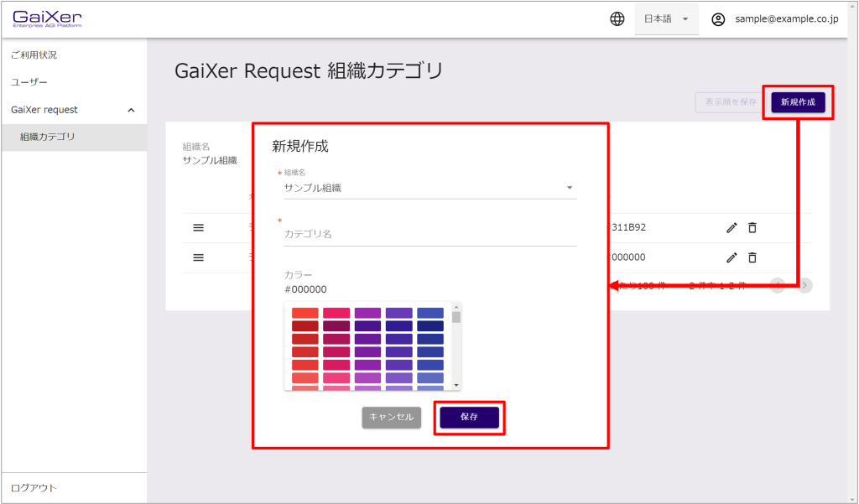
Task: Click the user account avatar icon
Action: [x=718, y=19]
